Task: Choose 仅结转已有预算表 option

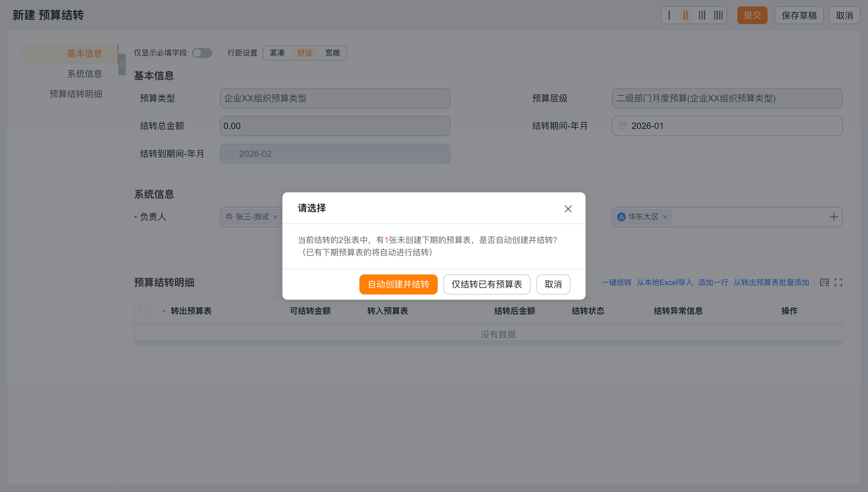Action: point(487,284)
